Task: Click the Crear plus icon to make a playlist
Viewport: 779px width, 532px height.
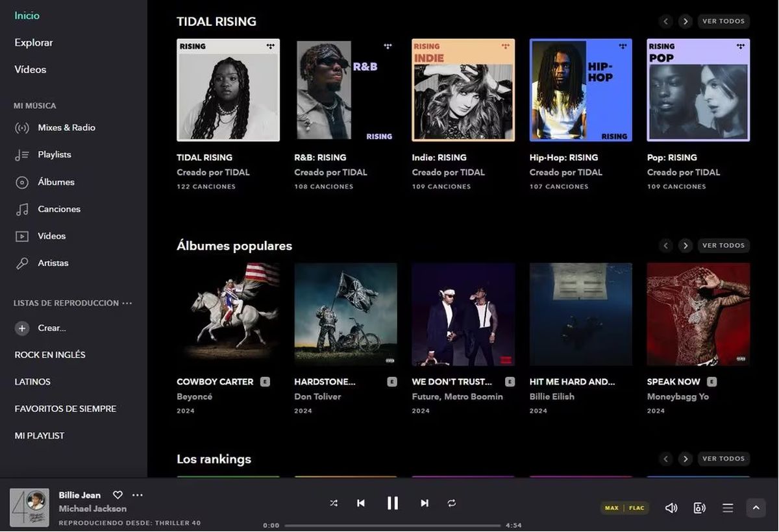Action: tap(22, 328)
